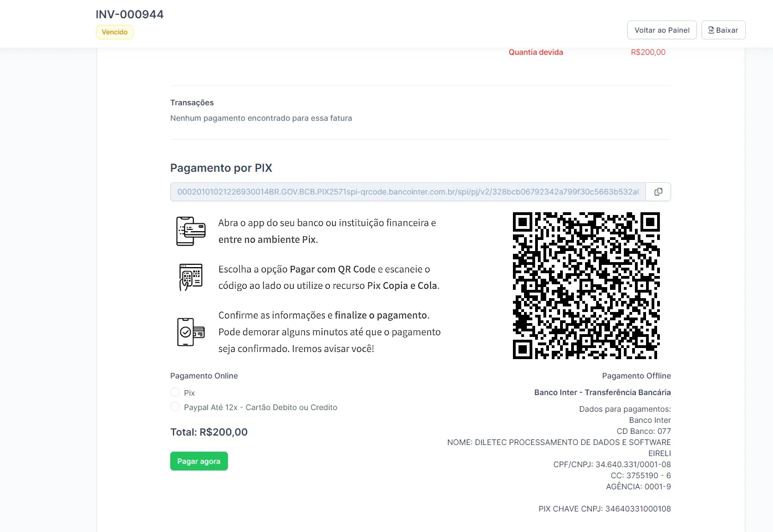Image resolution: width=773 pixels, height=532 pixels.
Task: Click the PIX QR code image
Action: (x=586, y=285)
